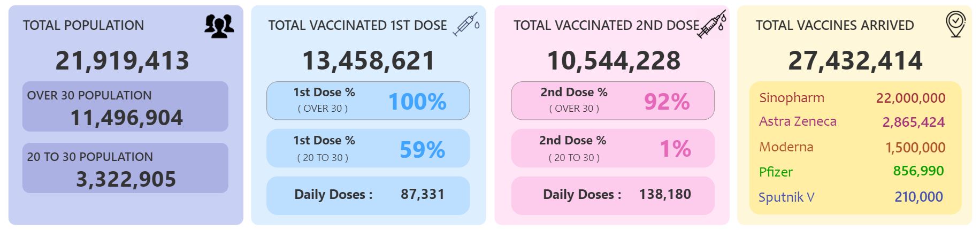Viewport: 980px width, 230px height.
Task: Click the 87,331 Daily Doses box
Action: pyautogui.click(x=368, y=195)
